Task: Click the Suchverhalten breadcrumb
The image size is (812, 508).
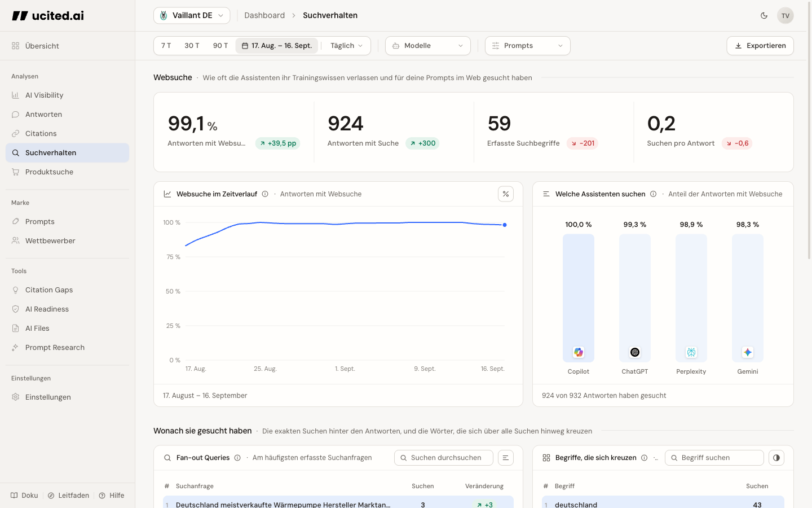Action: (x=330, y=15)
